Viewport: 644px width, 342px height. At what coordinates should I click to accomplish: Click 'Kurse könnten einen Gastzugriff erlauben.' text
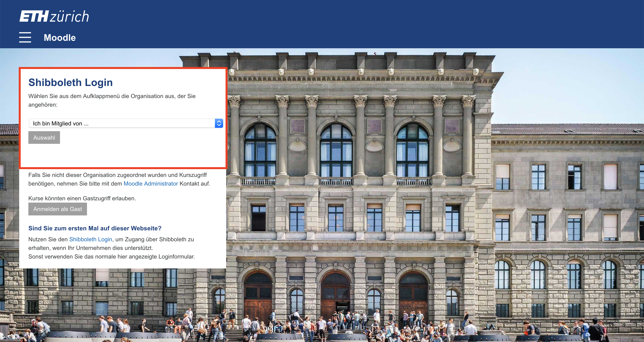click(82, 198)
